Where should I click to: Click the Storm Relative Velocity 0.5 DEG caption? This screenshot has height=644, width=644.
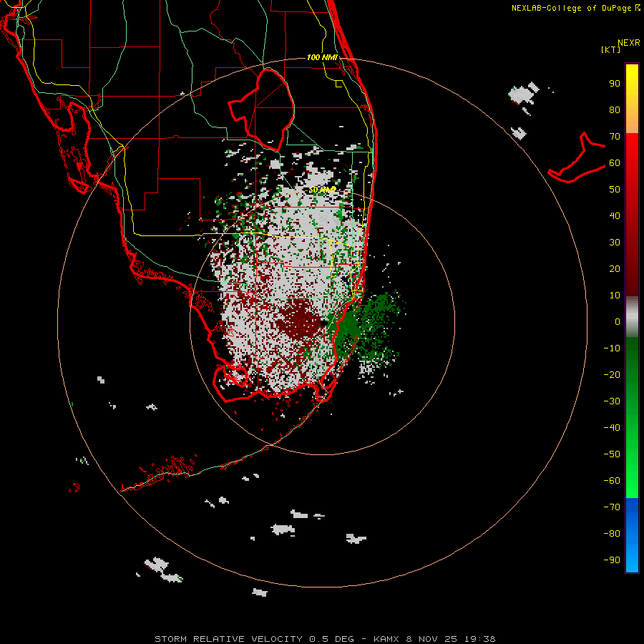coord(254,639)
